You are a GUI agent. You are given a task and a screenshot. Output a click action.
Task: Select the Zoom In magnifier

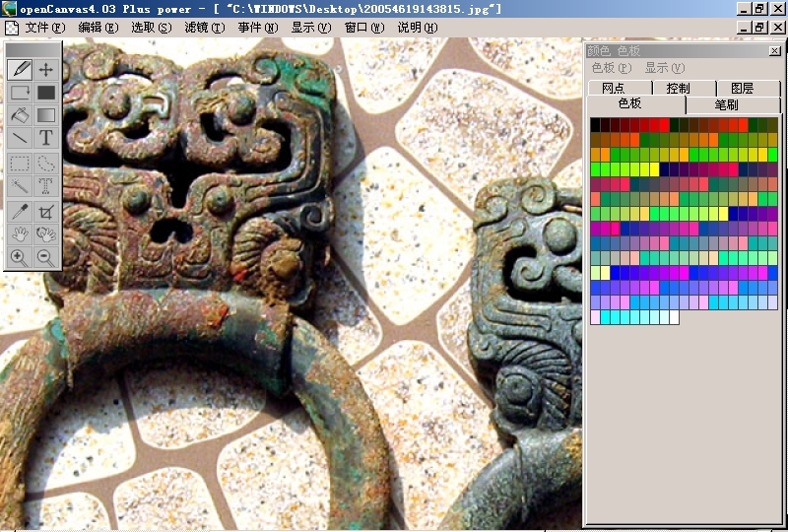(x=20, y=257)
